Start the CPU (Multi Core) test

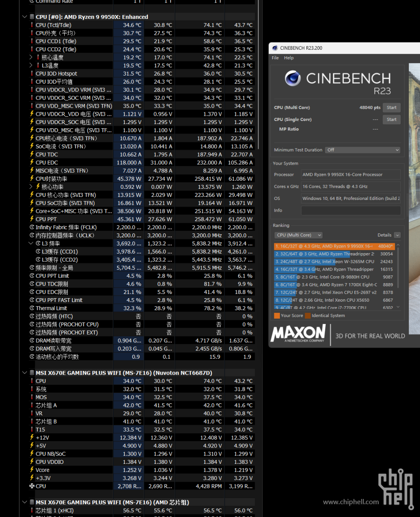tap(391, 107)
